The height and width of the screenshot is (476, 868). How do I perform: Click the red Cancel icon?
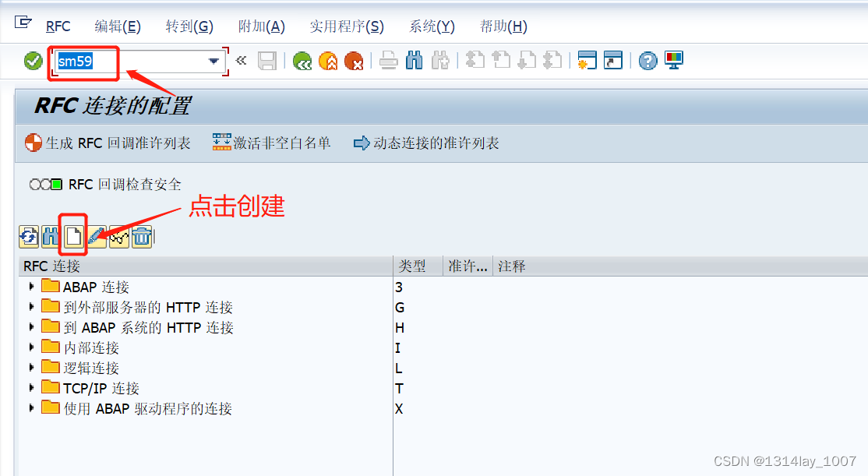354,61
